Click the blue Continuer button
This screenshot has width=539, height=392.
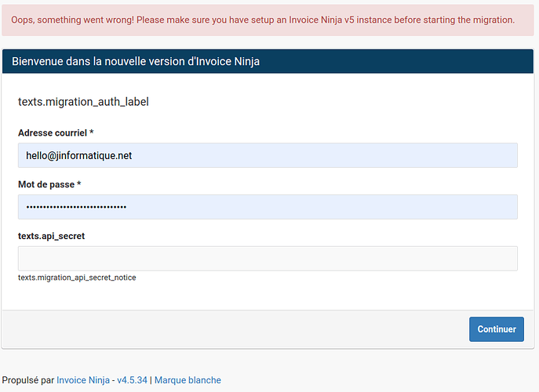497,329
